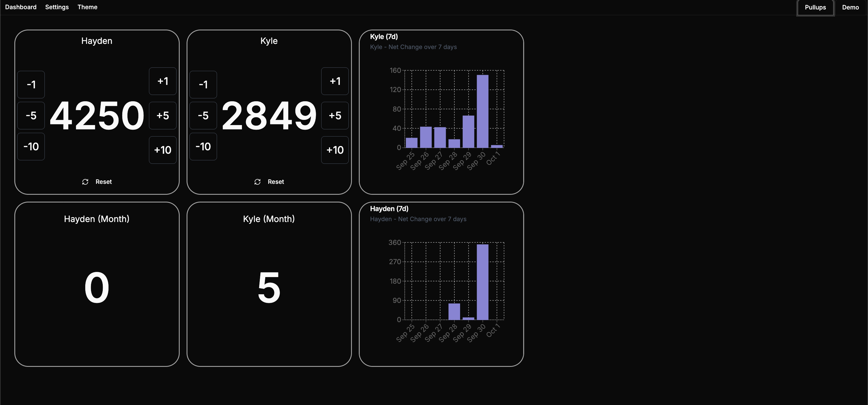868x405 pixels.
Task: Click Sep 28 bar in Hayden chart
Action: pyautogui.click(x=454, y=311)
